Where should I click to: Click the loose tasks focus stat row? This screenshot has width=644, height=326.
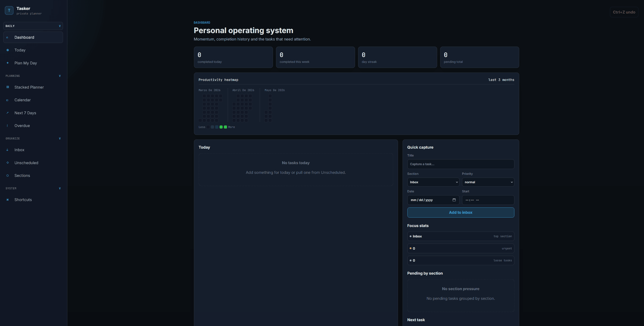point(461,260)
